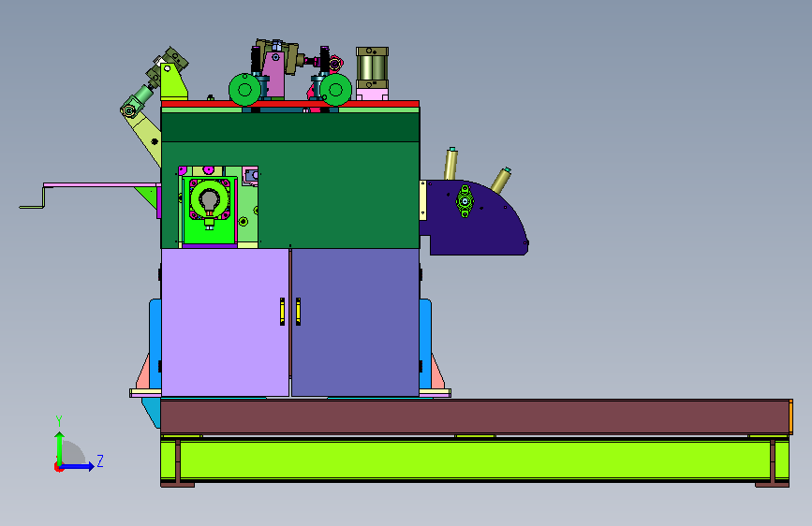Pick the tilted brass pin on purple guard

[x=501, y=180]
